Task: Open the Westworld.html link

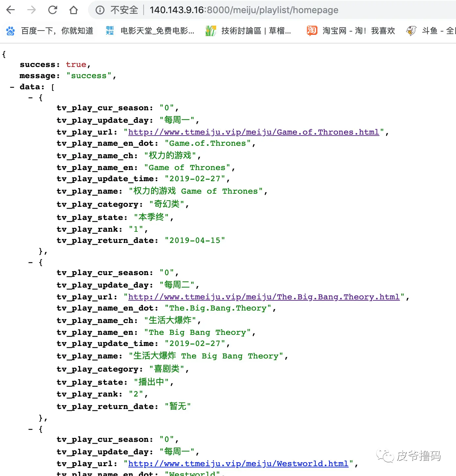Action: [238, 464]
